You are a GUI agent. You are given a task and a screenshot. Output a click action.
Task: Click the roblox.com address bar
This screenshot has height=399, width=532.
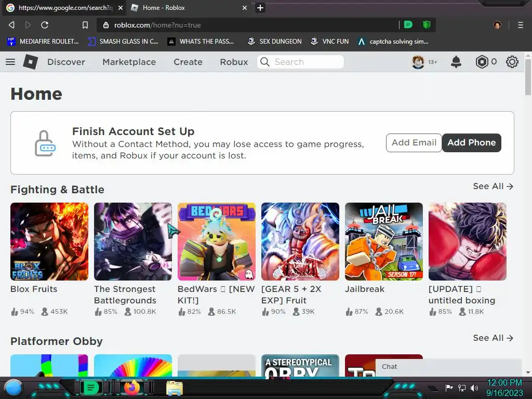click(248, 25)
